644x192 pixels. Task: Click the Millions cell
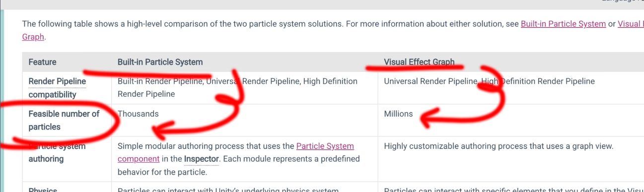click(x=398, y=114)
